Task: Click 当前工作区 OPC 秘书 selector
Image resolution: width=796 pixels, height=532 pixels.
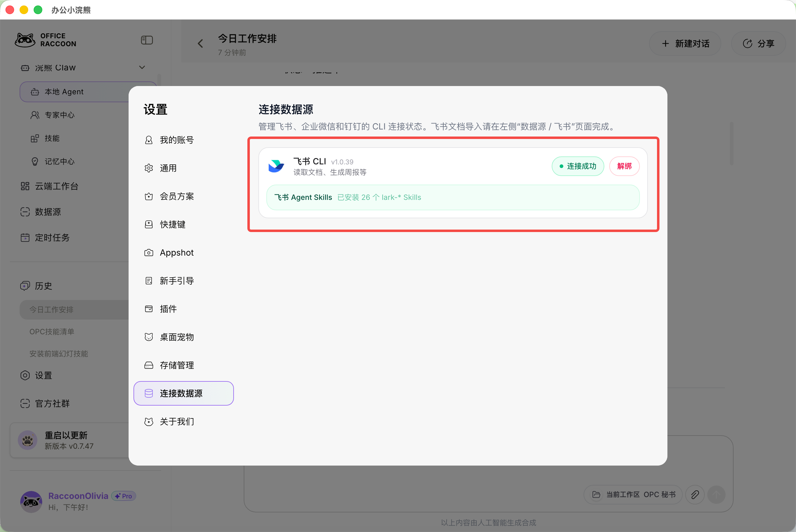Action: (633, 495)
